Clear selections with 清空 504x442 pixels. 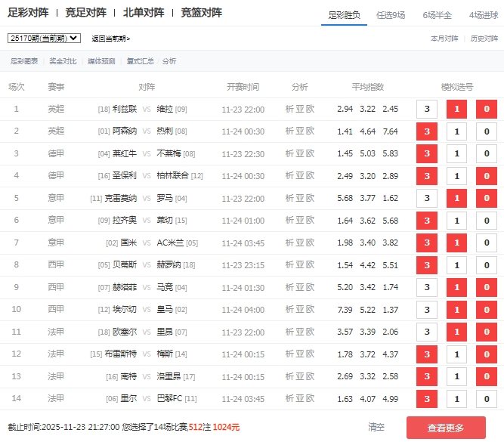pos(376,428)
